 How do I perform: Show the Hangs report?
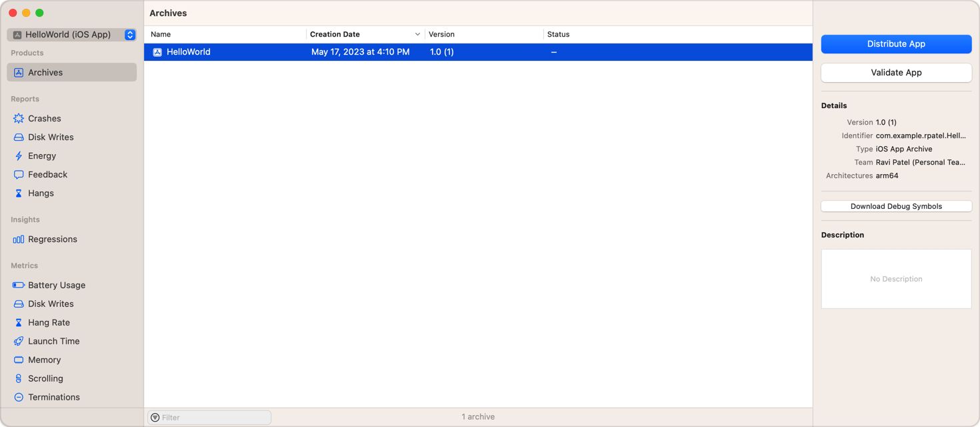(72, 193)
